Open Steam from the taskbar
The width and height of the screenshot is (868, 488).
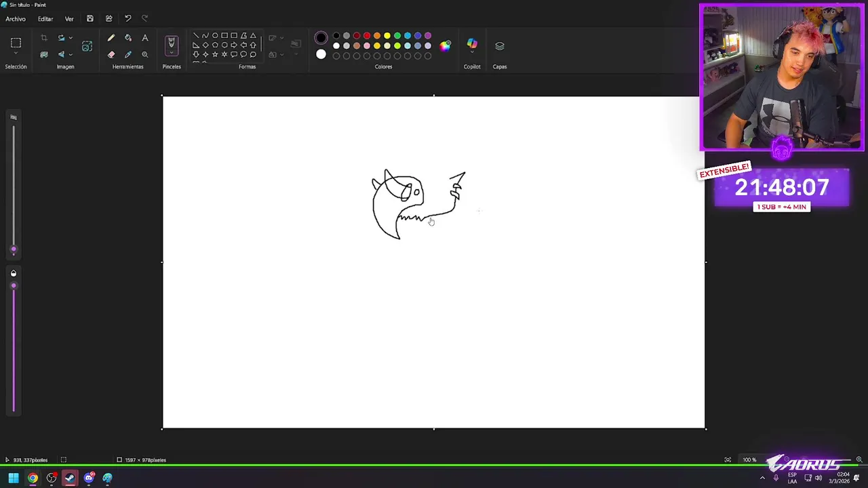coord(70,479)
